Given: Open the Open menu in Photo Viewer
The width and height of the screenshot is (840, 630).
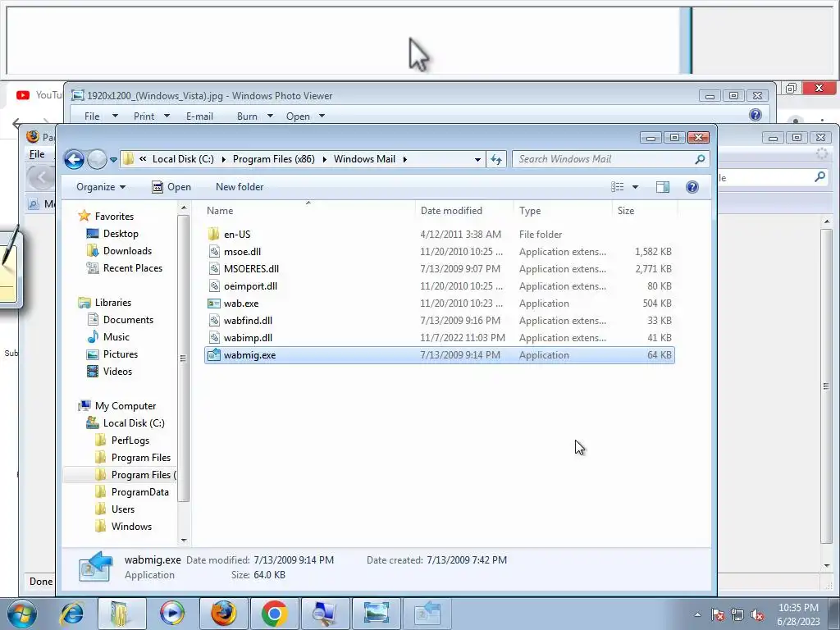Looking at the screenshot, I should coord(305,116).
